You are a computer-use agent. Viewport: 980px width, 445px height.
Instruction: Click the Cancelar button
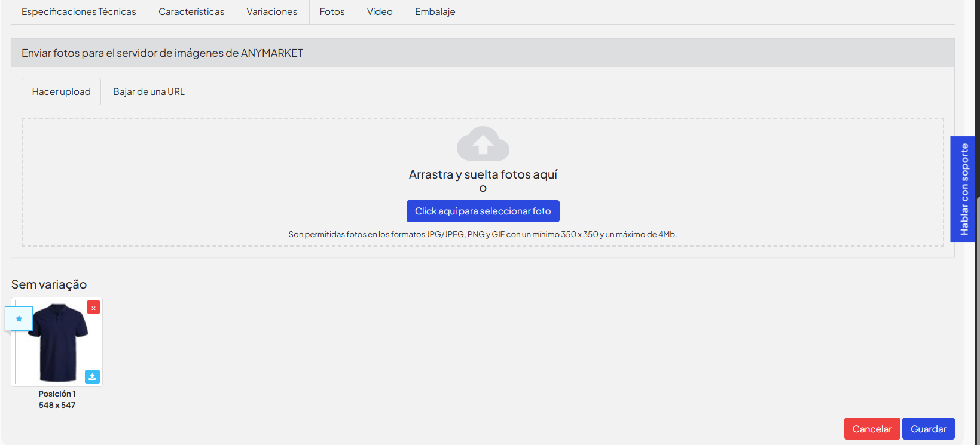click(x=872, y=429)
